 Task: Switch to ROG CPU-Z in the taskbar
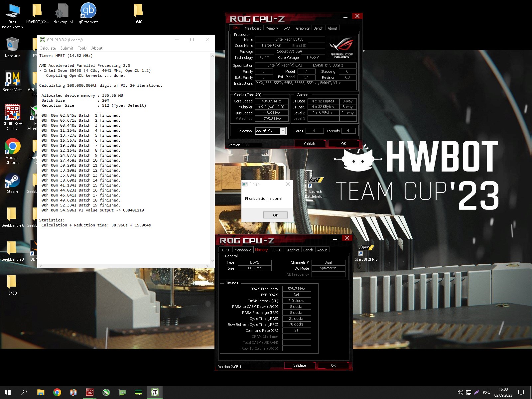click(89, 392)
